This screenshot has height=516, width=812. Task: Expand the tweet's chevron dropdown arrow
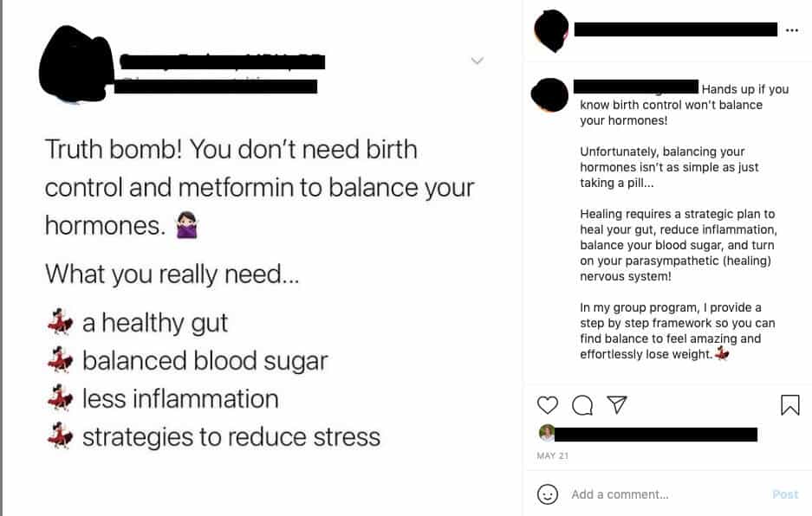click(x=477, y=61)
